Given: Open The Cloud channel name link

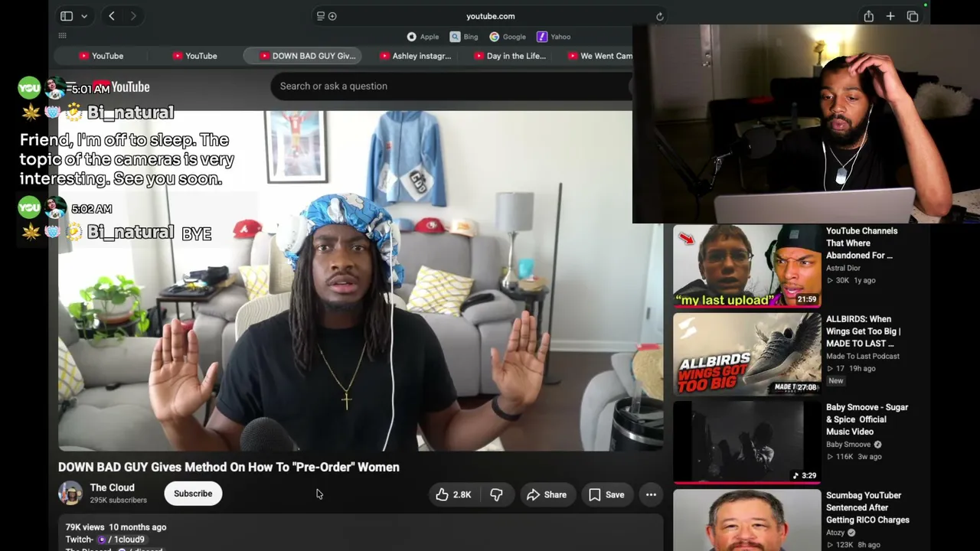Looking at the screenshot, I should 112,487.
